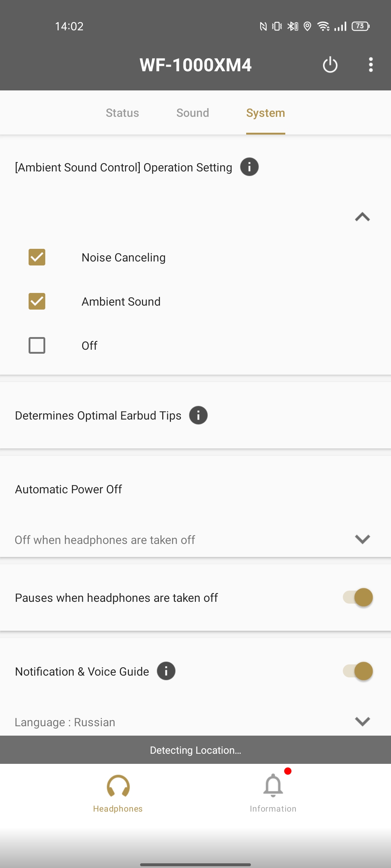
Task: Disable pausing when headphones are taken off
Action: point(358,597)
